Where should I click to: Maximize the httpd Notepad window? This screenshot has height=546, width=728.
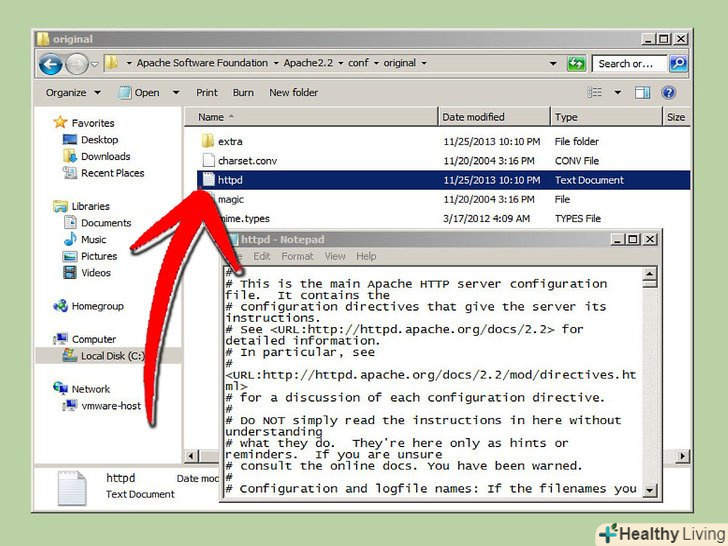[632, 239]
